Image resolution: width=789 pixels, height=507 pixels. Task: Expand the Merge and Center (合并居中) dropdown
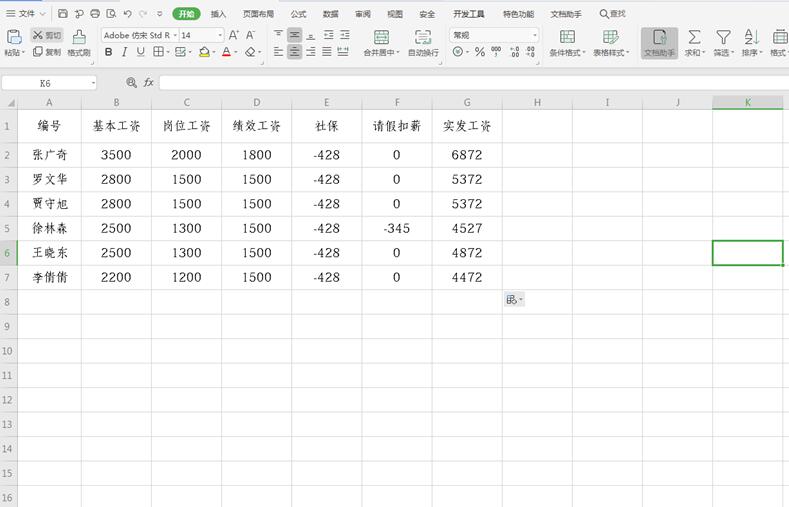click(x=381, y=52)
